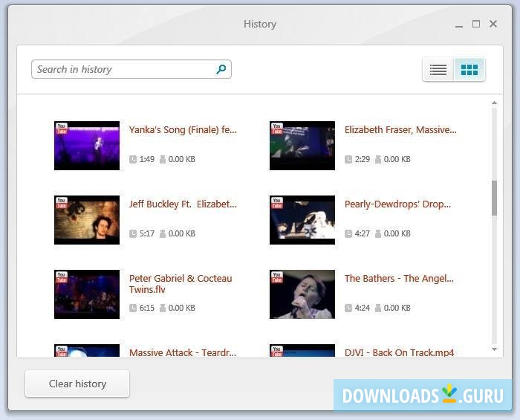Select Peter Gabriel & Cocteau Twins.flv title
The height and width of the screenshot is (420, 520).
[x=181, y=284]
